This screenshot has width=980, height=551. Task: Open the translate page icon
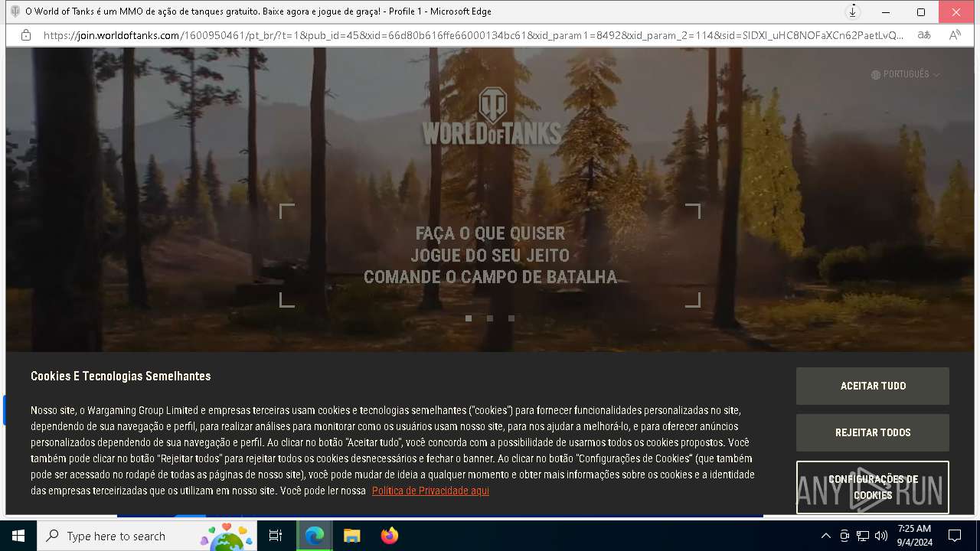[x=924, y=35]
